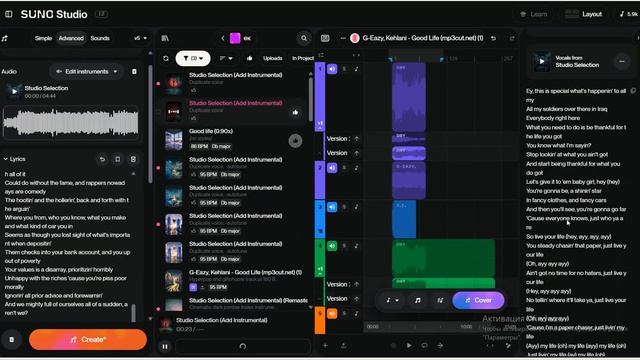The width and height of the screenshot is (640, 360).
Task: Play Vocals from Studio Selection thumbnail
Action: 542,62
